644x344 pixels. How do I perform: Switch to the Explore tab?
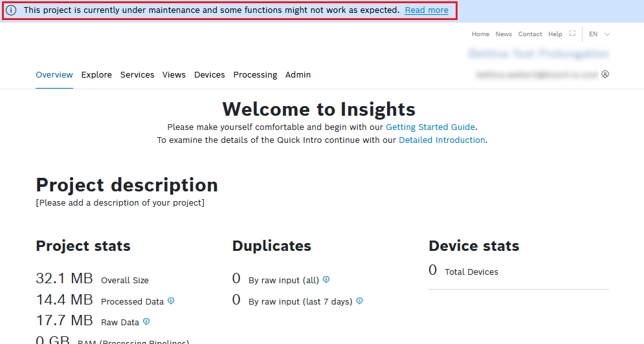96,75
